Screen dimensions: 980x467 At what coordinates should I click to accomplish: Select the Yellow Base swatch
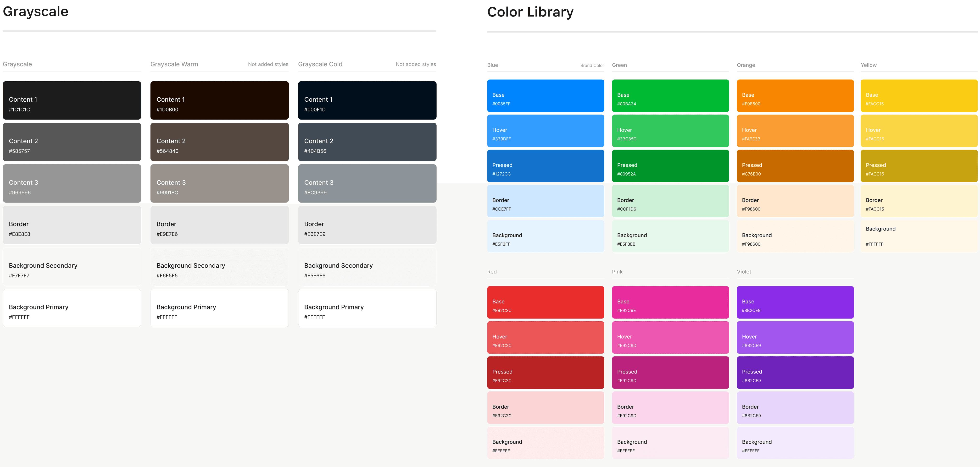coord(919,96)
